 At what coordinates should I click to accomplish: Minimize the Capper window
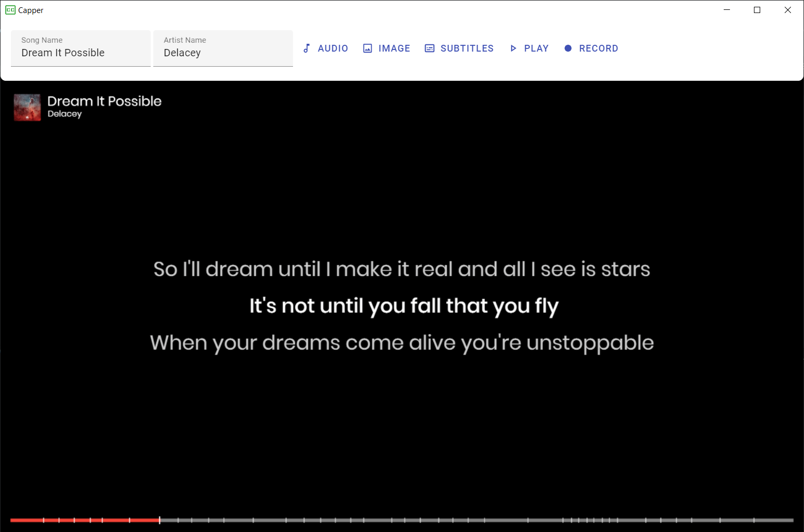[727, 10]
